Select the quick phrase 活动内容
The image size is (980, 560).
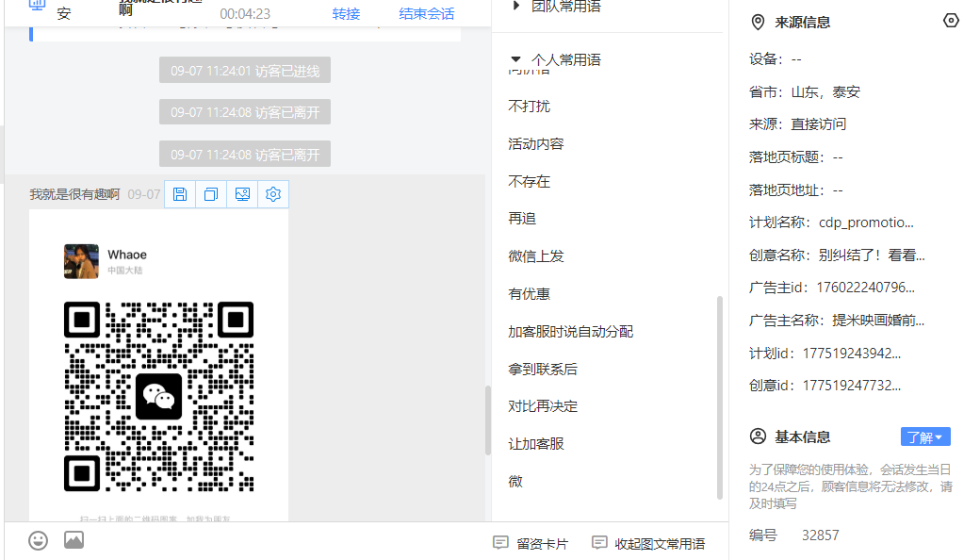click(535, 143)
